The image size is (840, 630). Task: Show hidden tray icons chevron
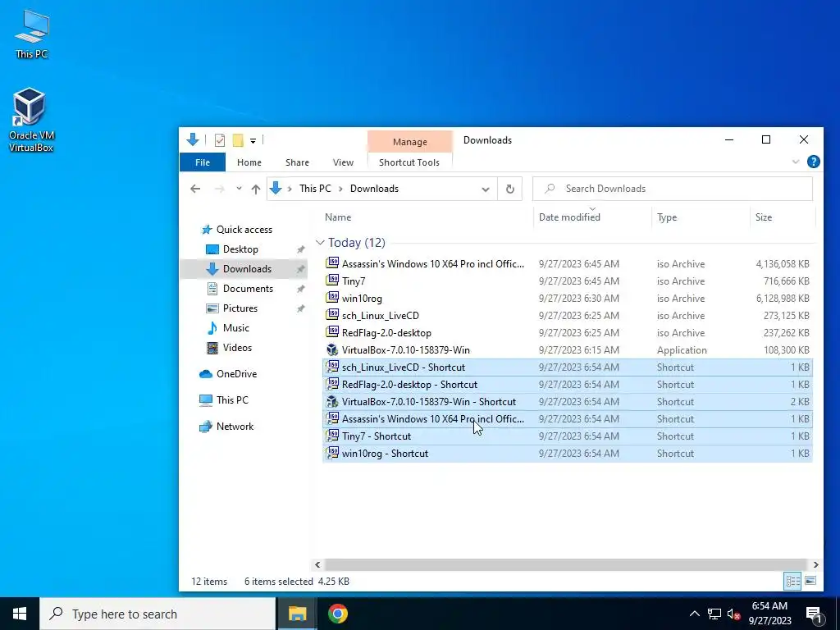(x=694, y=614)
